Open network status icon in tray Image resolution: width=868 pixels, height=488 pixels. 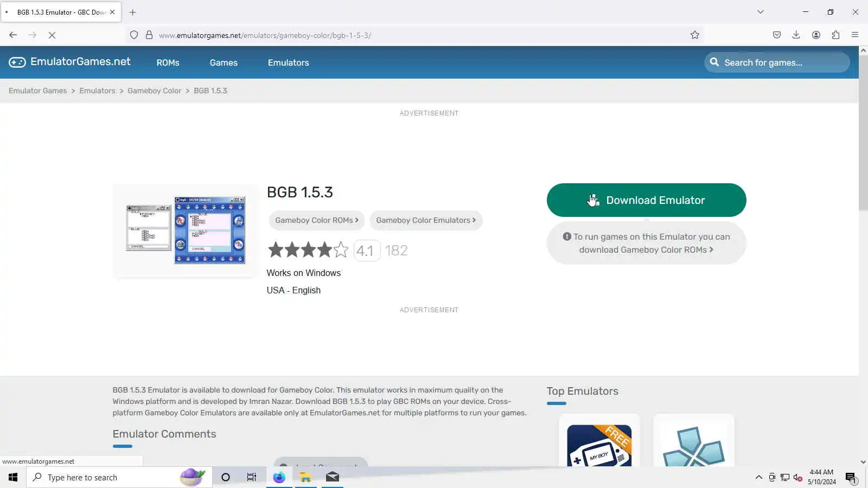coord(785,477)
